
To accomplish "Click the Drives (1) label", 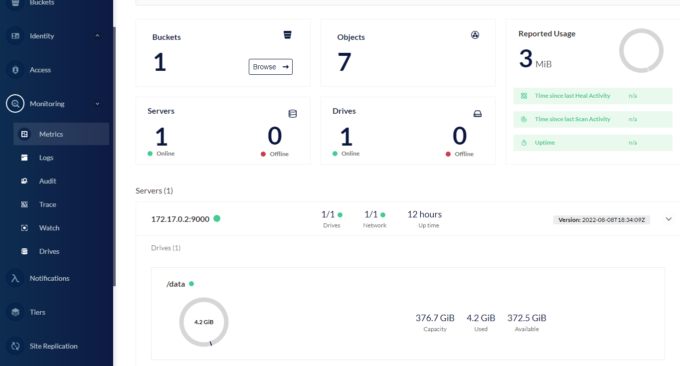I will (x=166, y=248).
